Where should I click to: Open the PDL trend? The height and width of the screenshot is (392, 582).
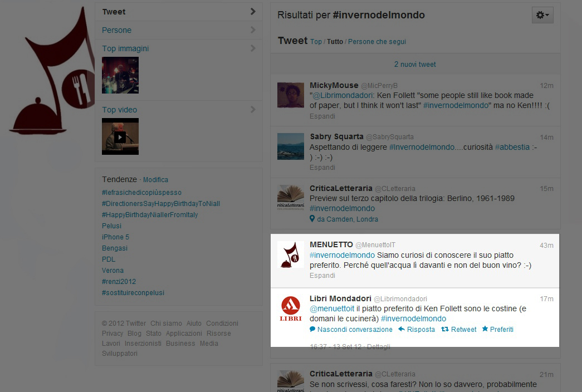pyautogui.click(x=109, y=259)
